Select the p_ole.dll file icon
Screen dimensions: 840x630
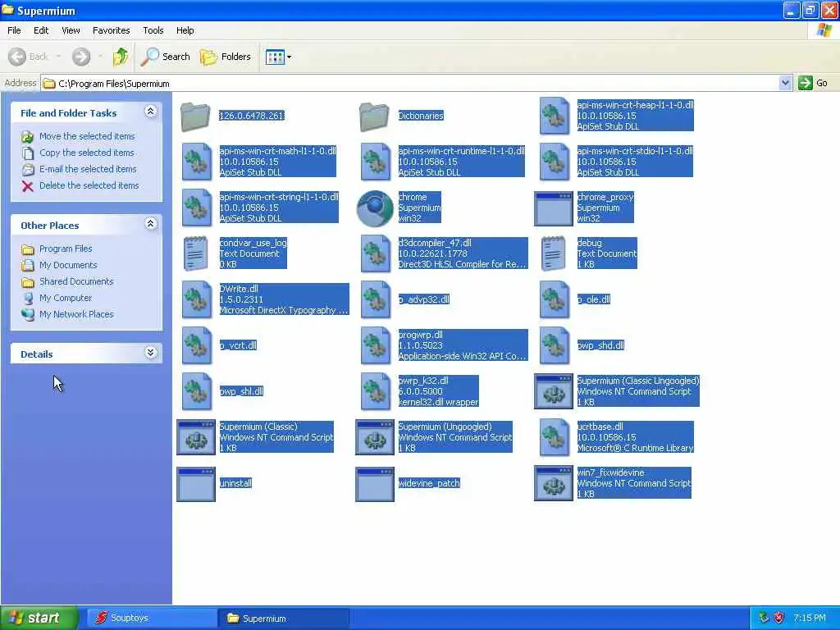555,299
